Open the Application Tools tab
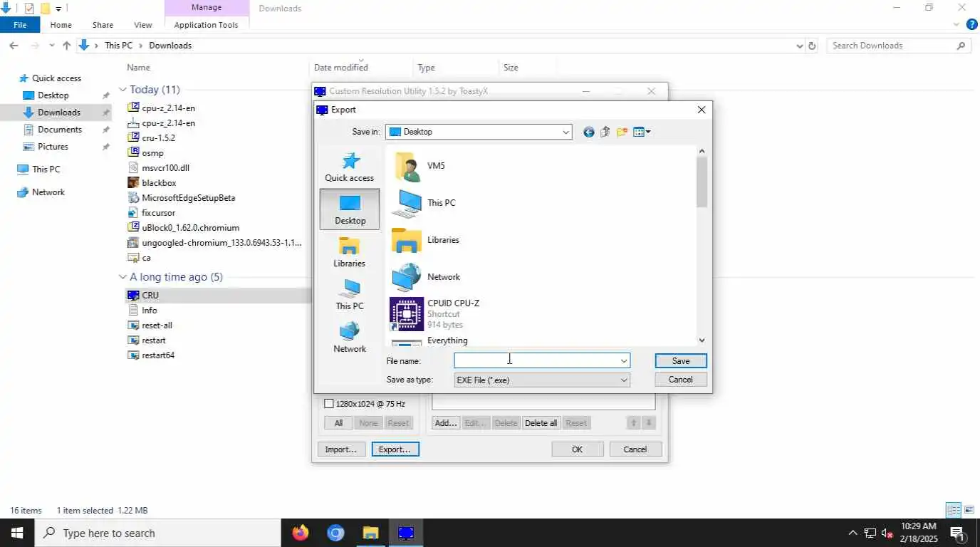980x547 pixels. click(206, 25)
